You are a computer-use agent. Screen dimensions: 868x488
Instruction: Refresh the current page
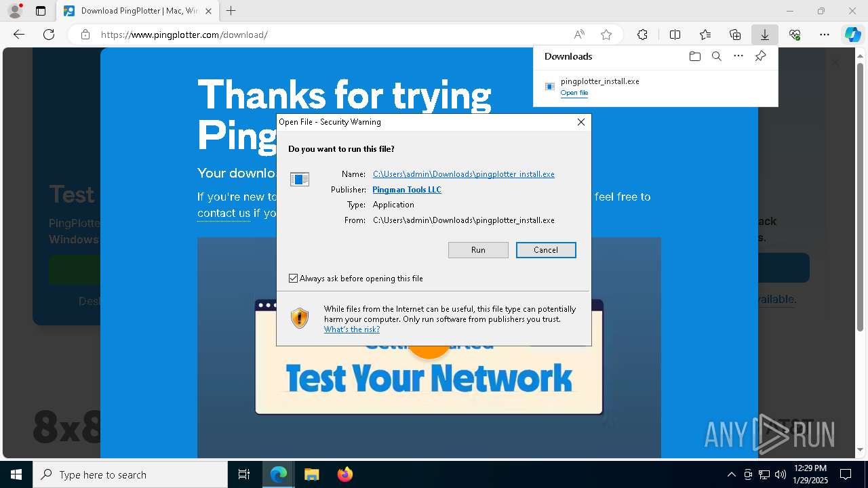point(49,35)
